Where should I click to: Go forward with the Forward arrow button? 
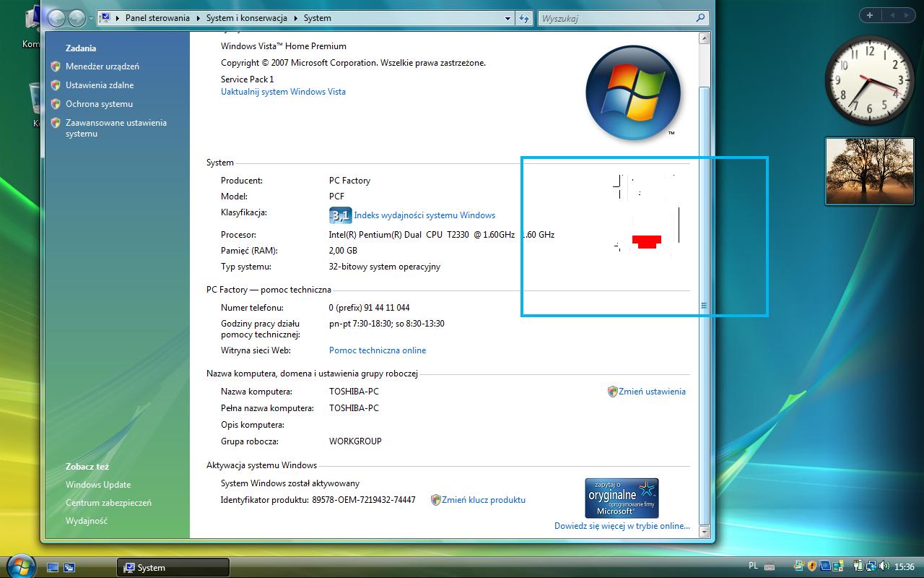click(x=77, y=18)
